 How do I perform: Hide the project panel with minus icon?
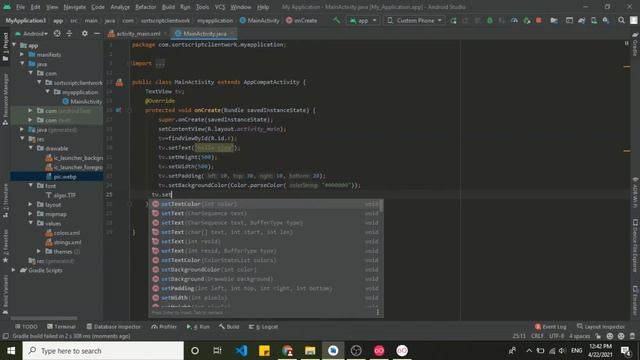(97, 33)
